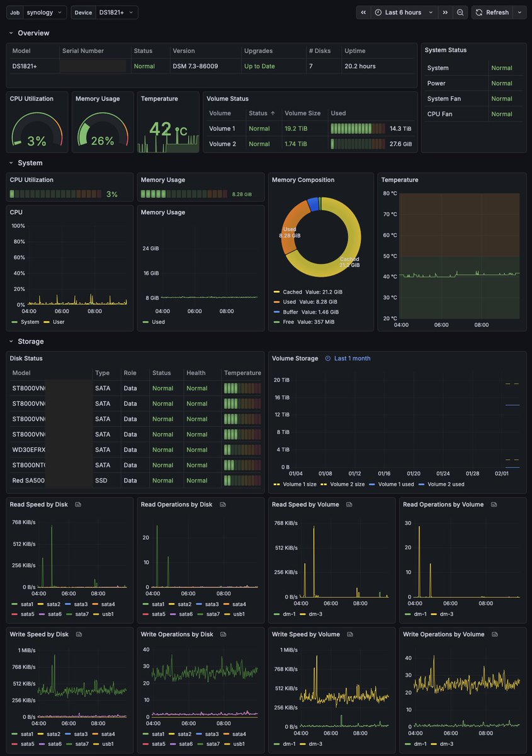Open the Disk Status panel title menu
Viewport: 532px width, 756px height.
(x=26, y=358)
